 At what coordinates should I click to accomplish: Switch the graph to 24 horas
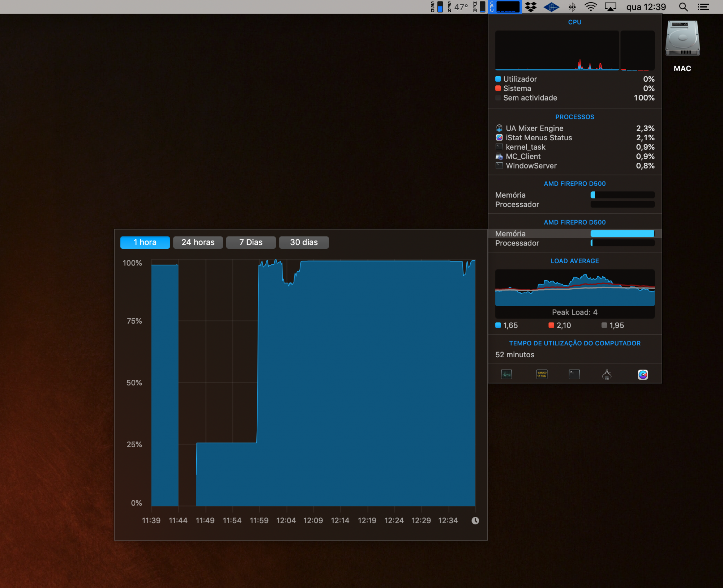click(x=198, y=242)
